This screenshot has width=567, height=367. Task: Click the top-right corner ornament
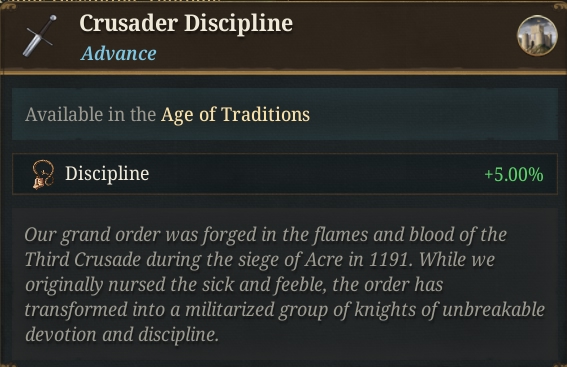[x=559, y=7]
